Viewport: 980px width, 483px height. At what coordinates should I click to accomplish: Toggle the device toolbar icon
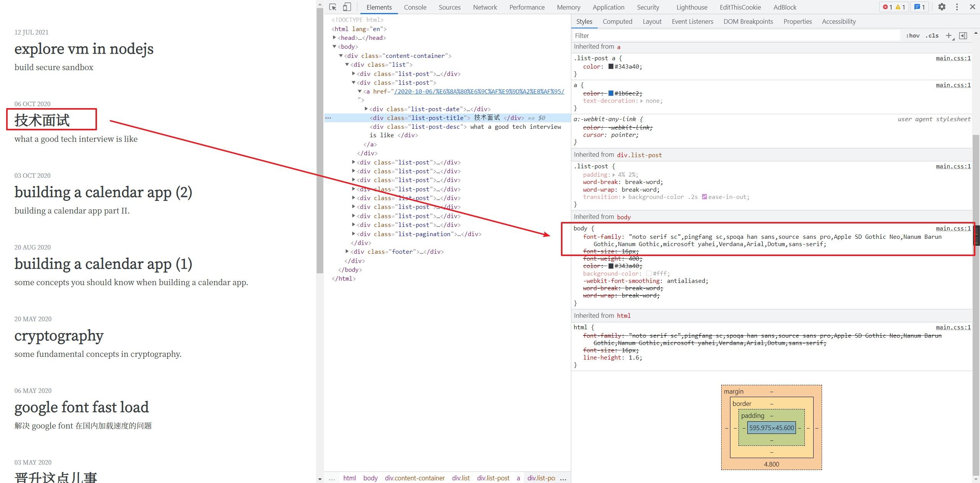347,7
